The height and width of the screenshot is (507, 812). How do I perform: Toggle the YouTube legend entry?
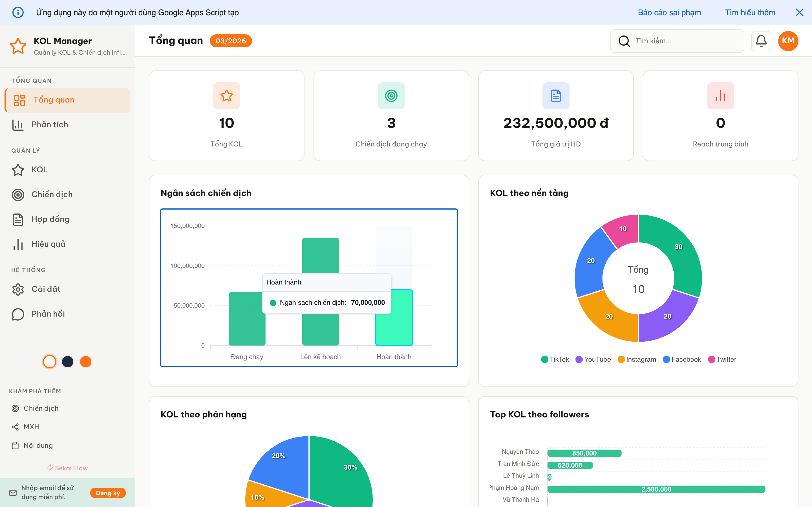click(x=593, y=359)
